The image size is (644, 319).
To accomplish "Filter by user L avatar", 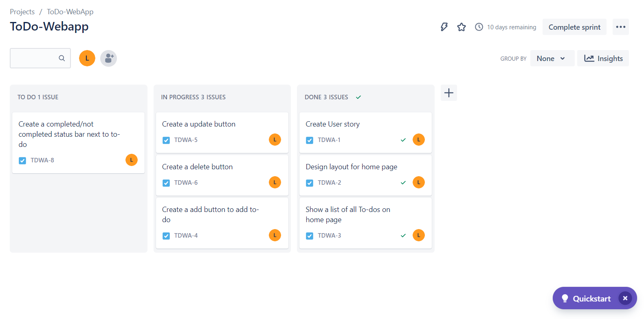I will [87, 58].
